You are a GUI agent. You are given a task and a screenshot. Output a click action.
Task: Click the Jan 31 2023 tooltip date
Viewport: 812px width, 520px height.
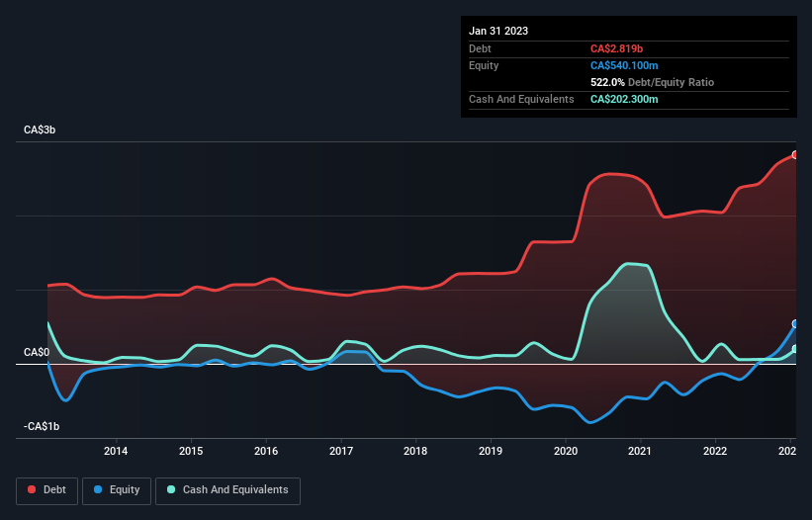498,31
